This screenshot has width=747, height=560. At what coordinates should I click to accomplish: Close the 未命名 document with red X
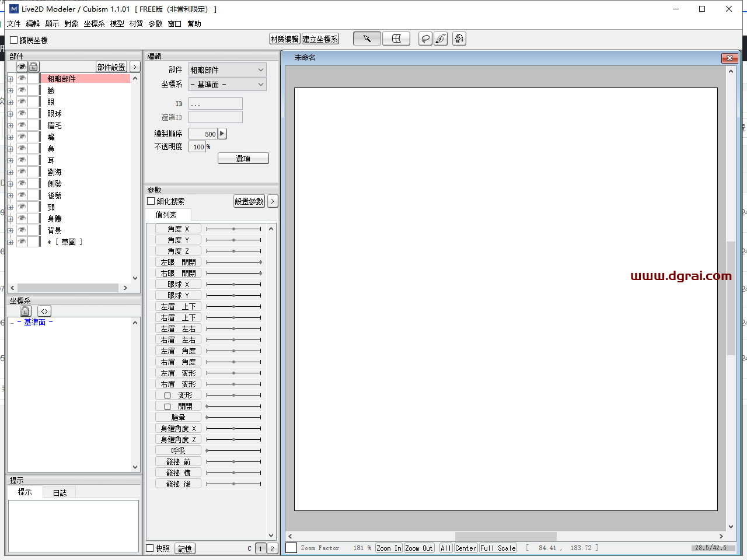point(729,58)
